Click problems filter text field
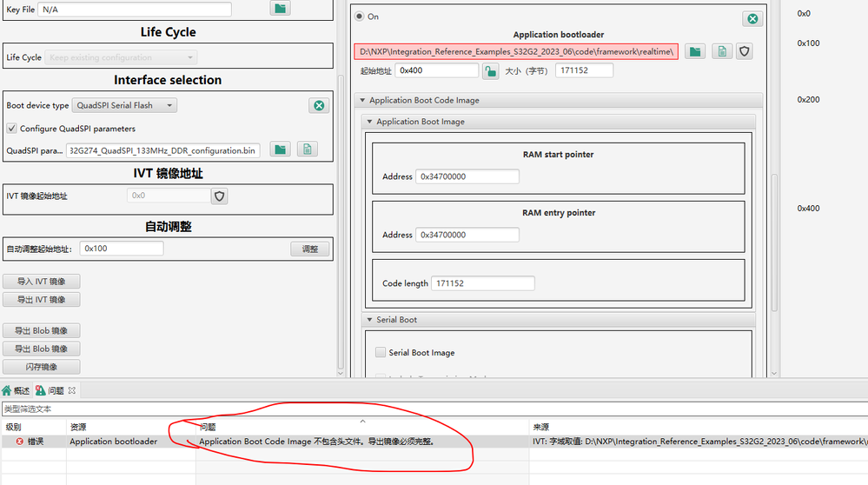 [434, 409]
